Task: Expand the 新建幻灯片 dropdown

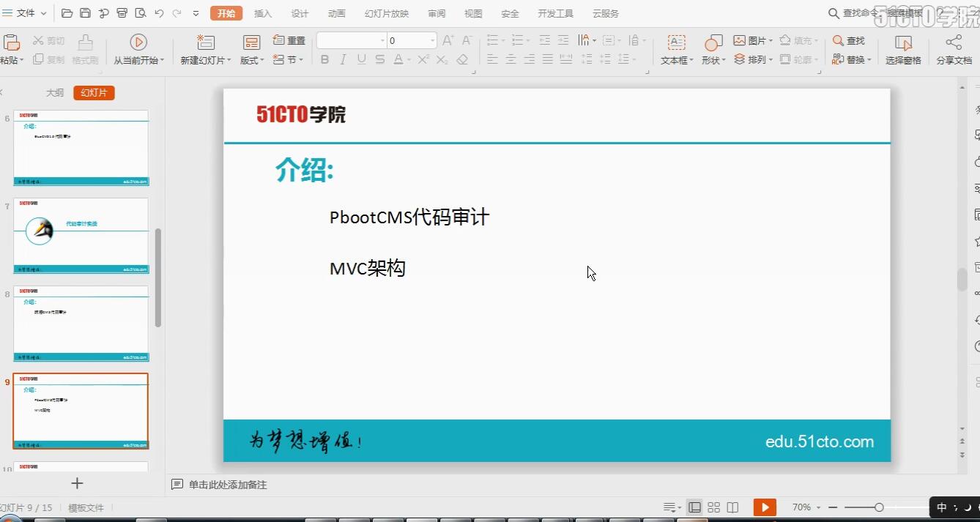Action: (x=229, y=61)
